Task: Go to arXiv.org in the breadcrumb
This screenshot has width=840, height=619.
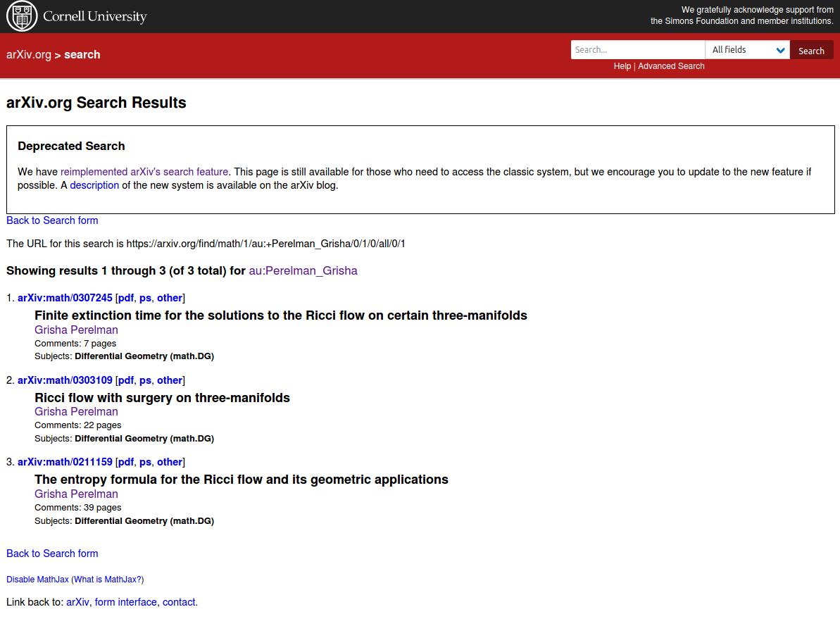Action: pos(29,55)
